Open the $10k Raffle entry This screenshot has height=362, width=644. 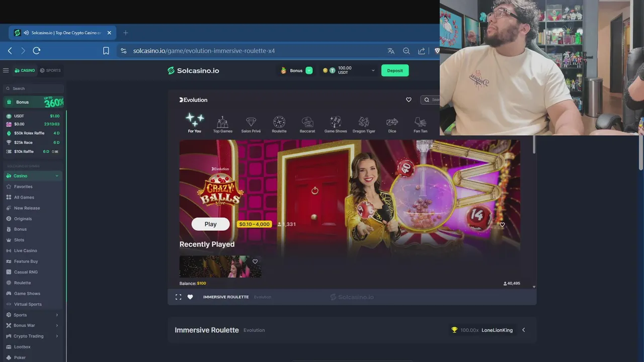(x=33, y=151)
